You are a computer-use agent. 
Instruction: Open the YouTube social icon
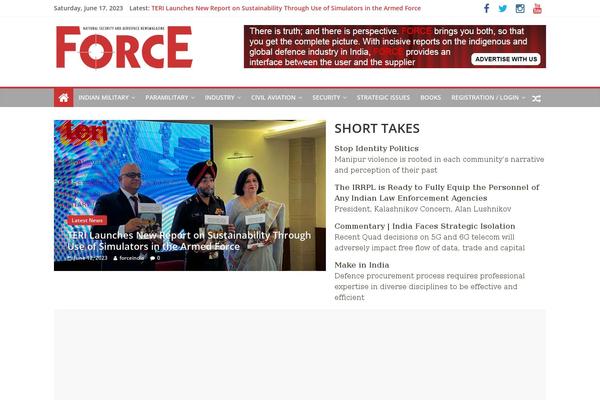click(x=537, y=8)
